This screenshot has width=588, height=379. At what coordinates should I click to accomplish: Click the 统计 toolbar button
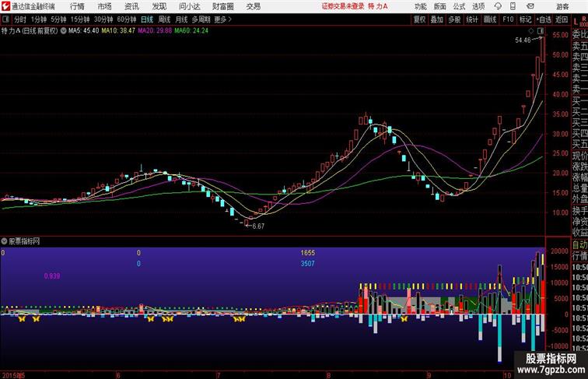[472, 19]
